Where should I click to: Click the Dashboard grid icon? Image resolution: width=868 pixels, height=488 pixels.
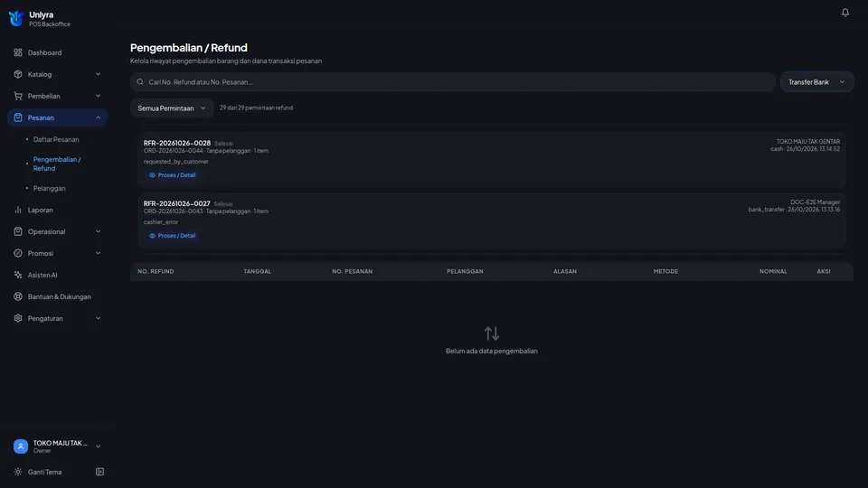click(x=18, y=52)
